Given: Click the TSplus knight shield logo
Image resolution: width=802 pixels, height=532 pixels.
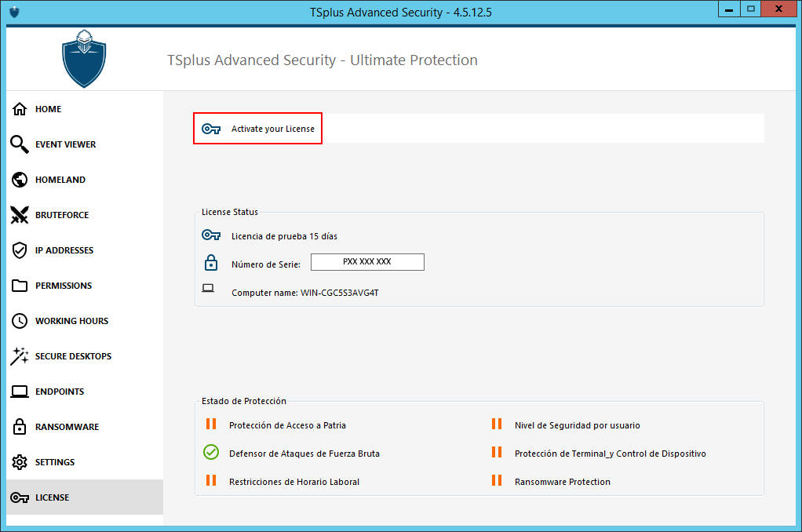Looking at the screenshot, I should 84,59.
